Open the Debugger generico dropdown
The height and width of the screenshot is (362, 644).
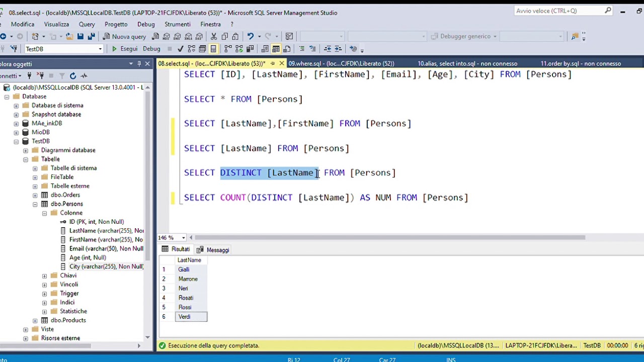pyautogui.click(x=495, y=36)
